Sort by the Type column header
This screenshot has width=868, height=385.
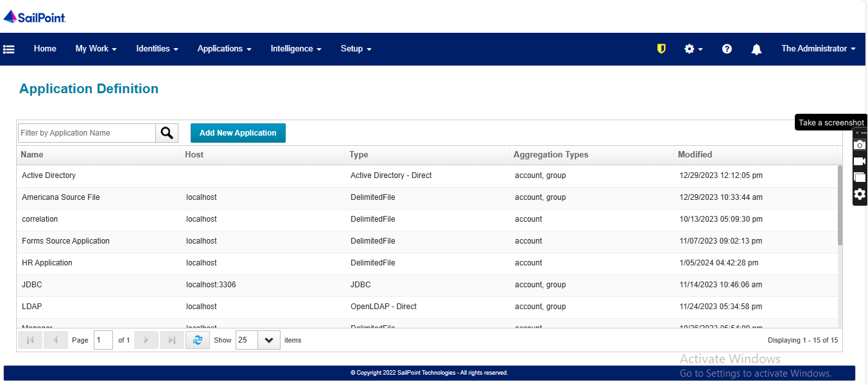pos(428,155)
